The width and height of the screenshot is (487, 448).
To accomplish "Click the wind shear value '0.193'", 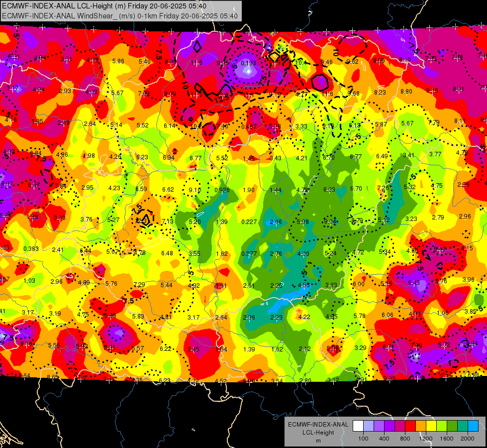I will click(x=248, y=63).
